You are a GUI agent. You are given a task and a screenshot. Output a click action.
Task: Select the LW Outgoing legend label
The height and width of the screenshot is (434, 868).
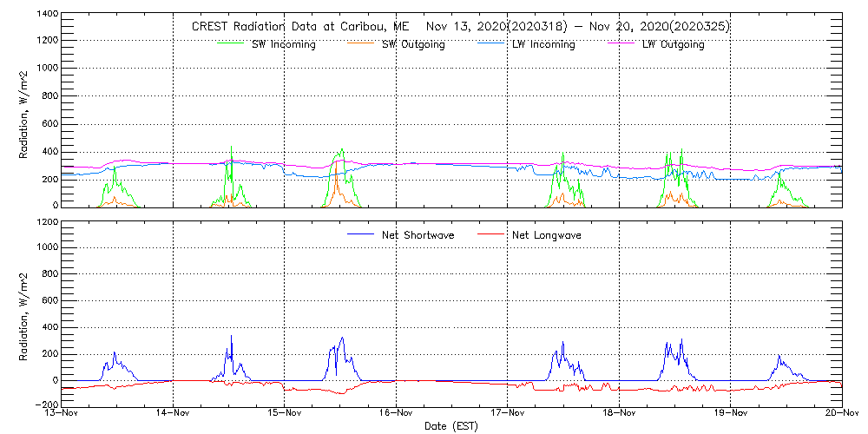673,44
